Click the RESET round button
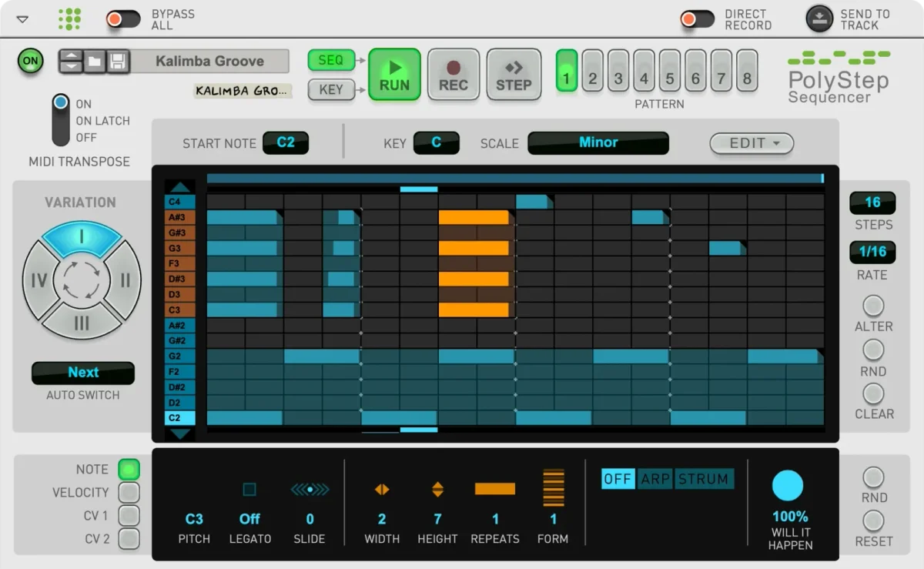The width and height of the screenshot is (924, 569). point(873,521)
